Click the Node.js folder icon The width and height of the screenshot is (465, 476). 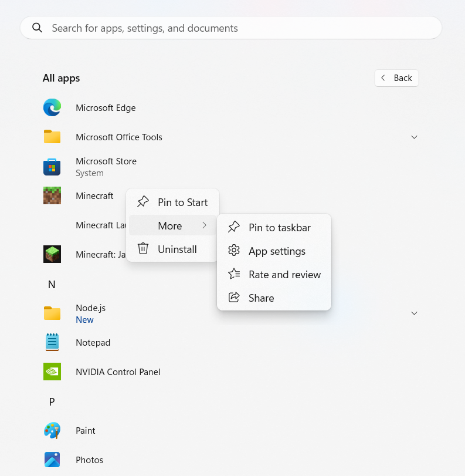tap(52, 313)
